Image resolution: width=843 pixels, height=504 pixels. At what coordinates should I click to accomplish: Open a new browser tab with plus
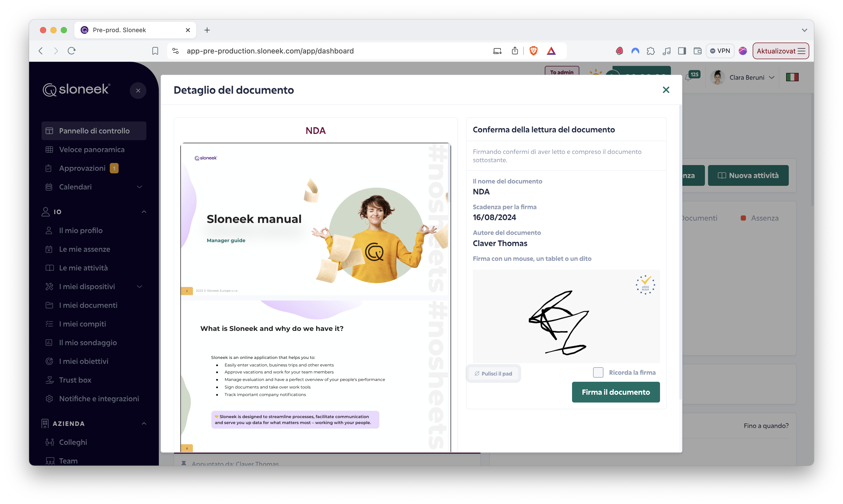207,30
